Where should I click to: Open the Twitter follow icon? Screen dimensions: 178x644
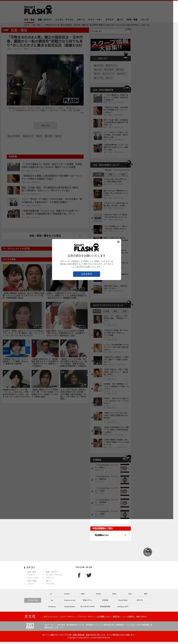click(x=89, y=575)
